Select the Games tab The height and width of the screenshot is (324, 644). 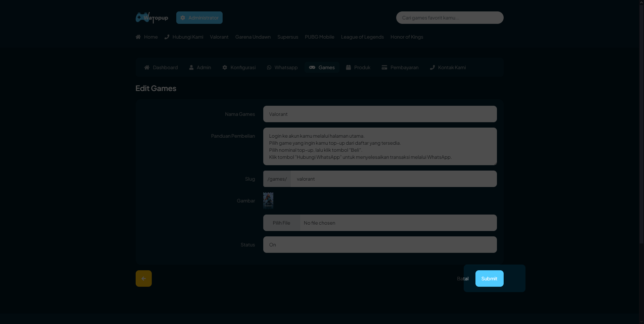[x=322, y=67]
